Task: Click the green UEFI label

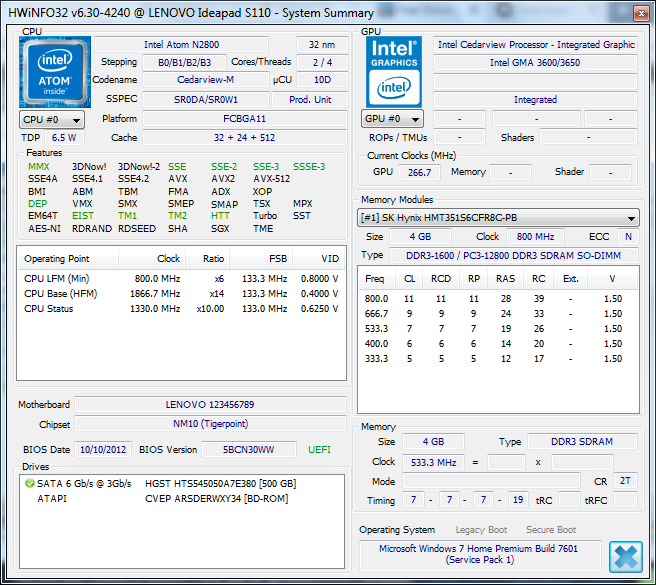Action: (319, 450)
